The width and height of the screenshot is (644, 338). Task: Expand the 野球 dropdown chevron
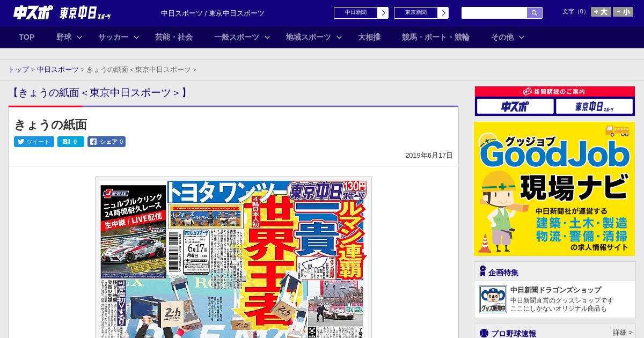click(79, 37)
